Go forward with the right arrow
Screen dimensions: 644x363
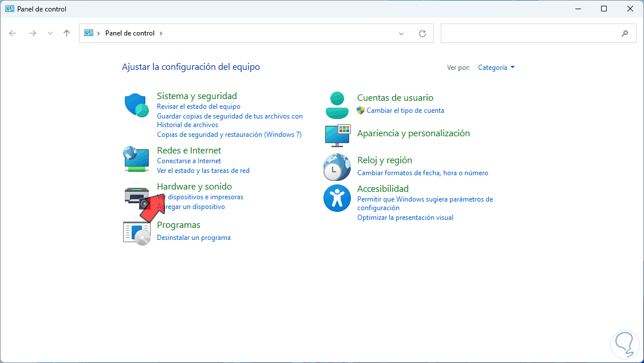coord(33,33)
